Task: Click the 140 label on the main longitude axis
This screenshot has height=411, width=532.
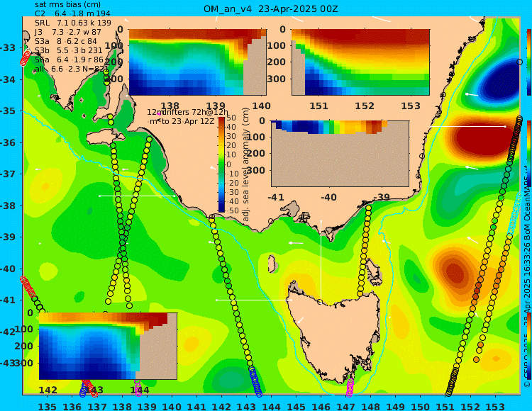Action: click(x=172, y=406)
